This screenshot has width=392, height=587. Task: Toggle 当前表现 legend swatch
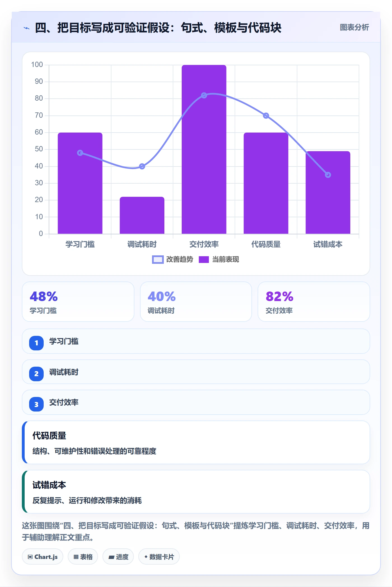pyautogui.click(x=204, y=260)
